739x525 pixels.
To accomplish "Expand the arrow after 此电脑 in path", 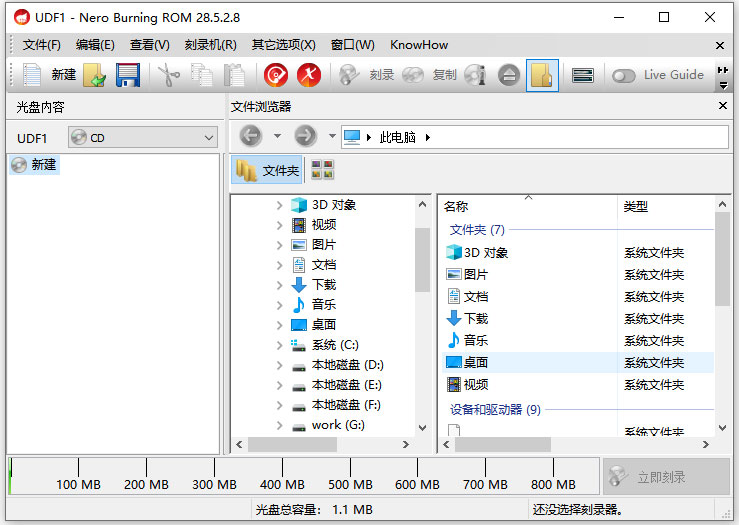I will point(427,137).
